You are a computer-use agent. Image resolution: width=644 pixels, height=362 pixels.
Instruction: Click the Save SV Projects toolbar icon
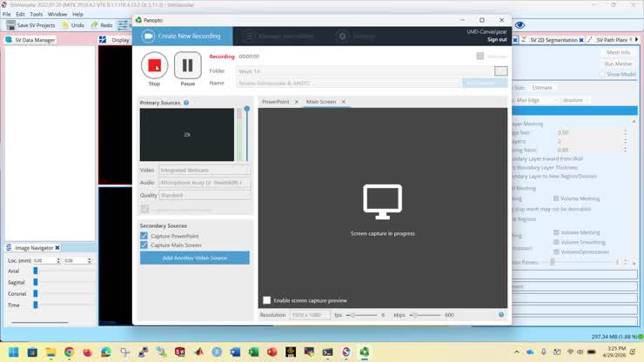coord(11,25)
